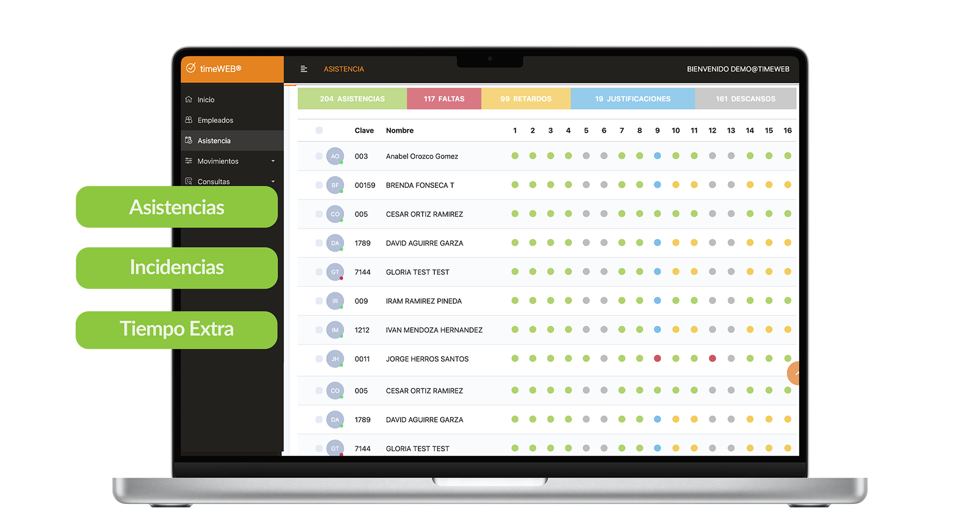
Task: Check the select-all checkbox in table header
Action: [319, 130]
